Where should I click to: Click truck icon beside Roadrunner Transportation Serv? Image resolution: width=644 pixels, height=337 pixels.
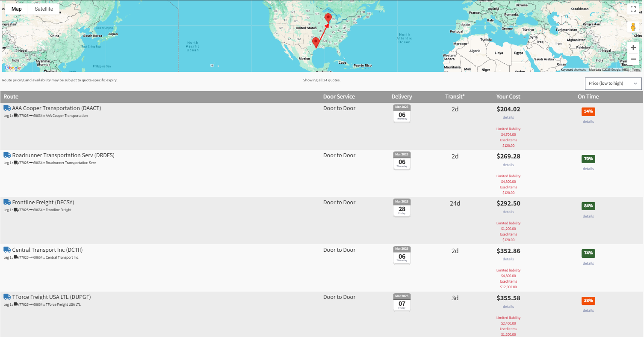[x=7, y=155]
